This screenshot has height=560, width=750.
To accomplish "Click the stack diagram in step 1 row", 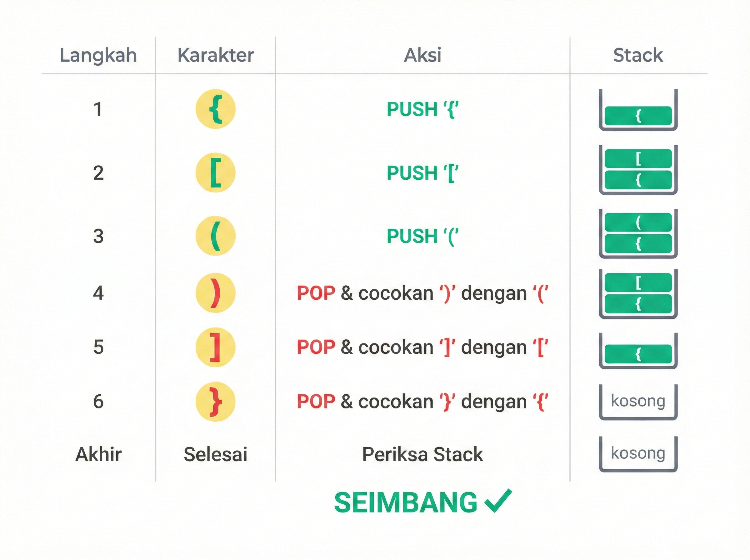I will tap(638, 110).
